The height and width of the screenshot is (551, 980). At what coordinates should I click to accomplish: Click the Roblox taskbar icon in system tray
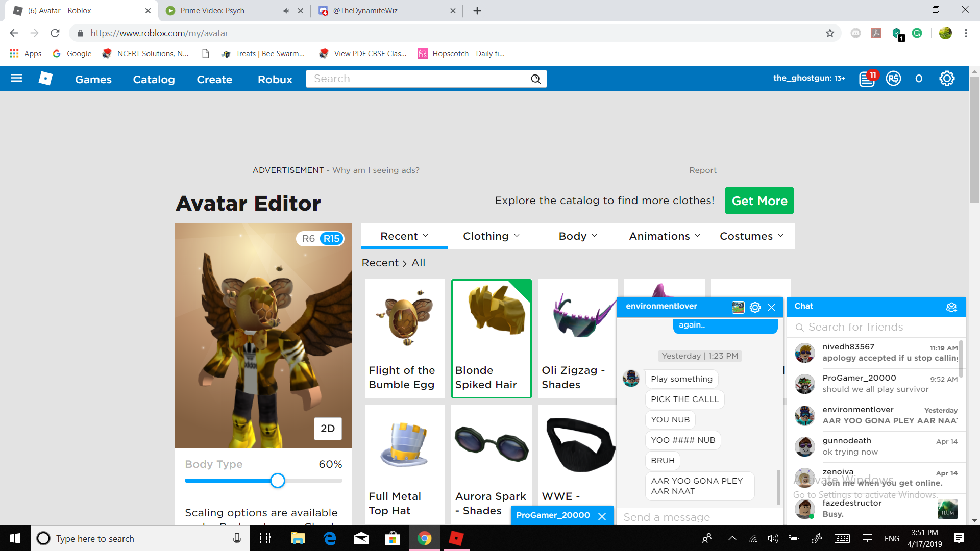(458, 538)
